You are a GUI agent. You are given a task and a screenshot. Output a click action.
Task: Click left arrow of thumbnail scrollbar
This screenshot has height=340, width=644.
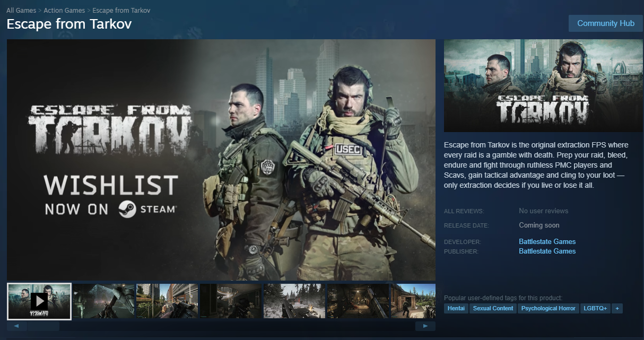click(16, 326)
